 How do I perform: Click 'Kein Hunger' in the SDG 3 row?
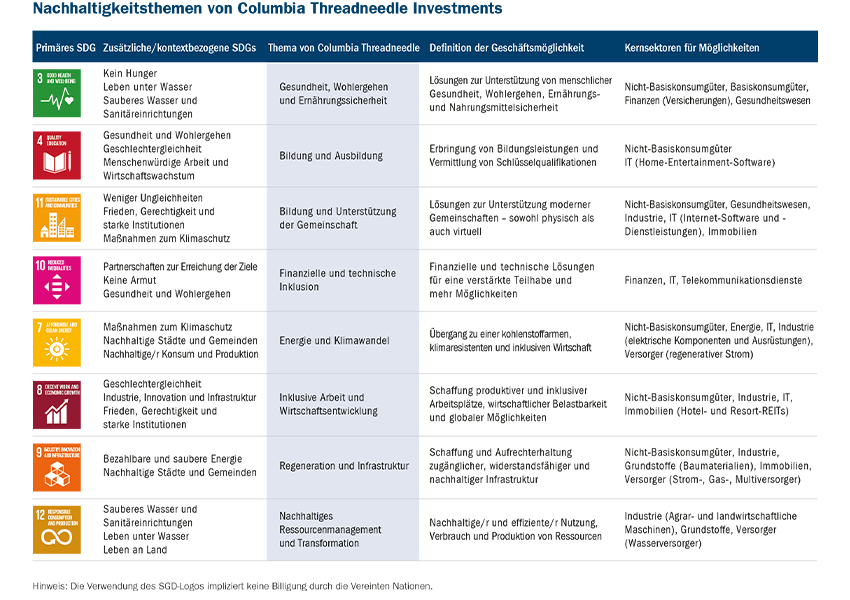[x=130, y=73]
